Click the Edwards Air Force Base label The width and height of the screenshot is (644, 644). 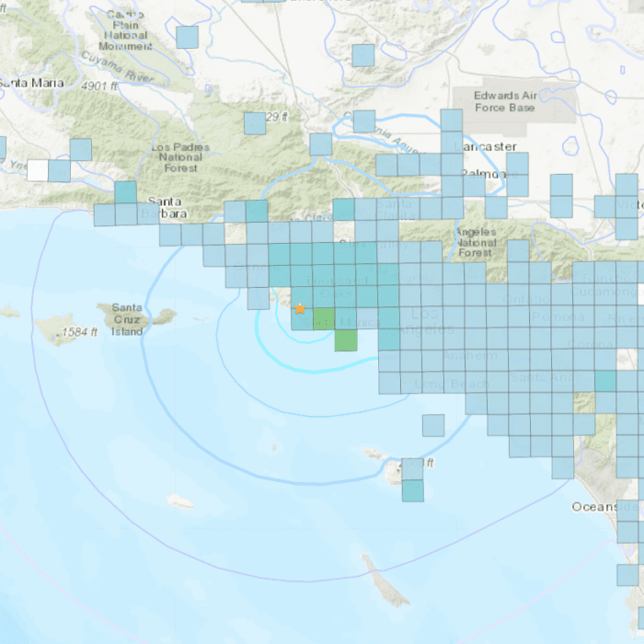pos(505,101)
